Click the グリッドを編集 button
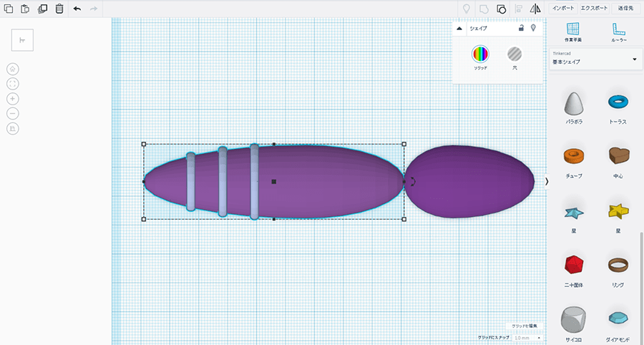Image resolution: width=644 pixels, height=345 pixels. click(524, 326)
